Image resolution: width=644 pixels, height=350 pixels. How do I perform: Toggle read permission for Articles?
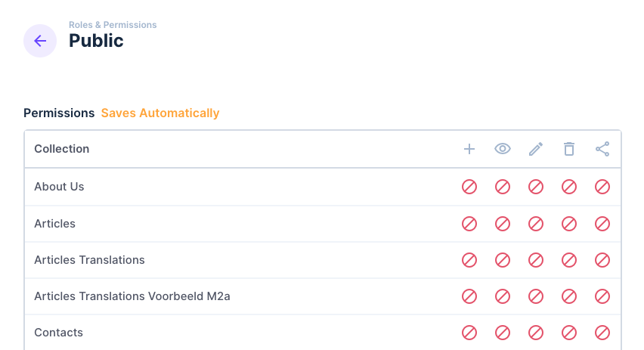503,224
